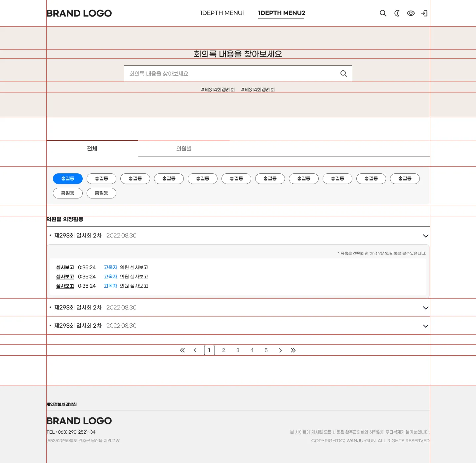The width and height of the screenshot is (476, 463).
Task: Click the login arrow icon
Action: tap(424, 13)
